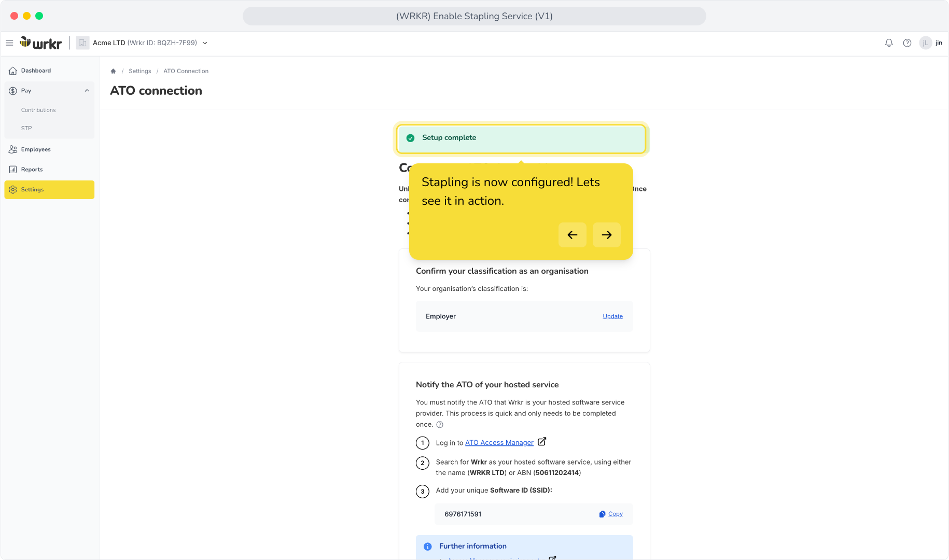Open the hamburger menu icon

coord(9,43)
